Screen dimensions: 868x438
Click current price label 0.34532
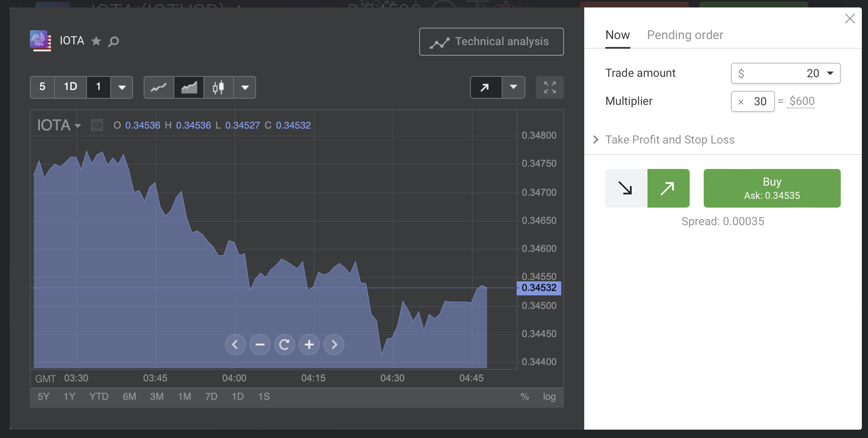539,288
